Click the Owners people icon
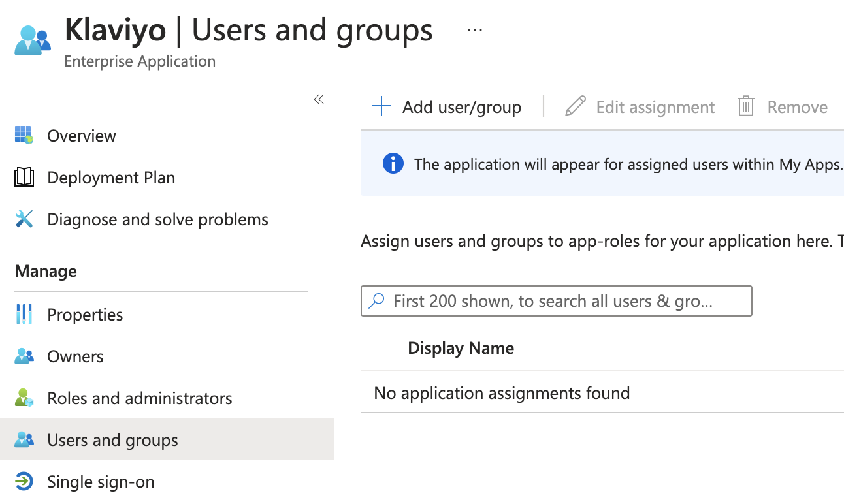This screenshot has width=844, height=504. click(x=24, y=356)
